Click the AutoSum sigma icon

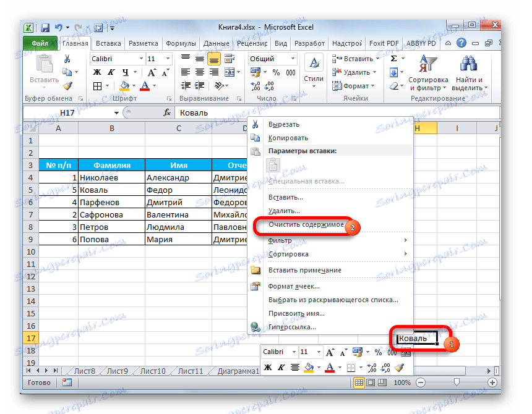coord(393,59)
